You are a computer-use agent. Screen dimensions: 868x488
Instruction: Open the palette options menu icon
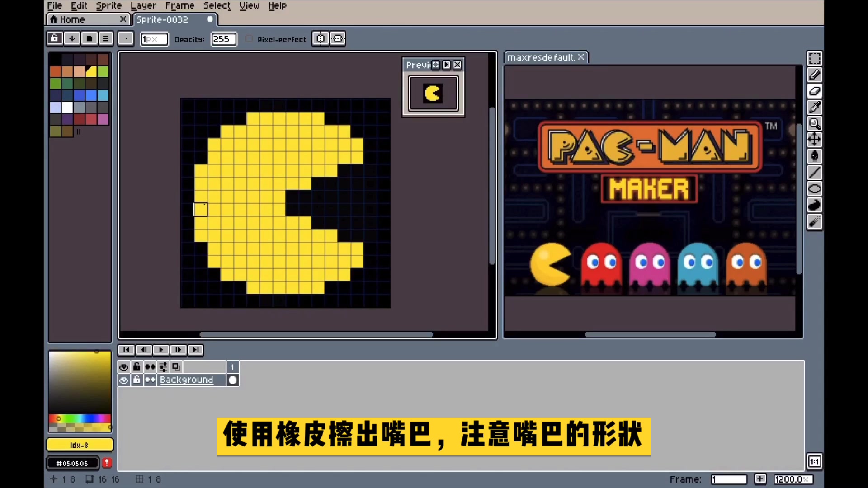106,38
